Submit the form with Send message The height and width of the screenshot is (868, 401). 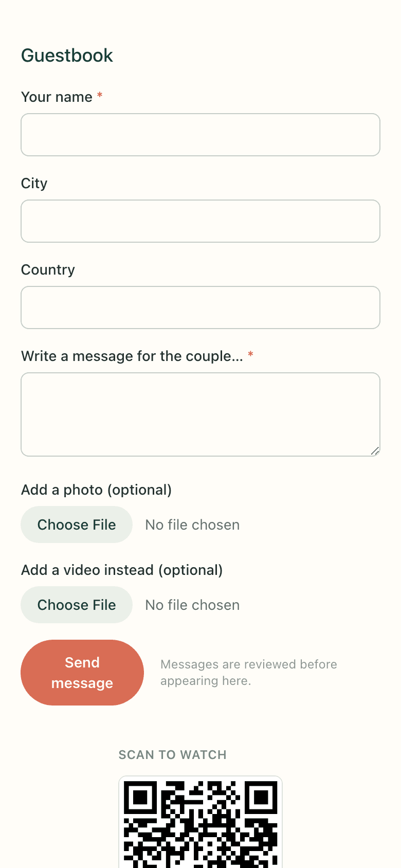(82, 673)
